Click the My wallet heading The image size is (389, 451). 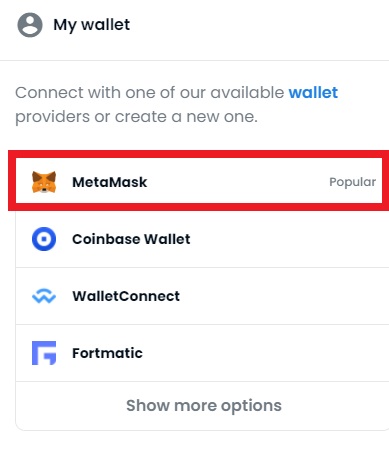92,25
